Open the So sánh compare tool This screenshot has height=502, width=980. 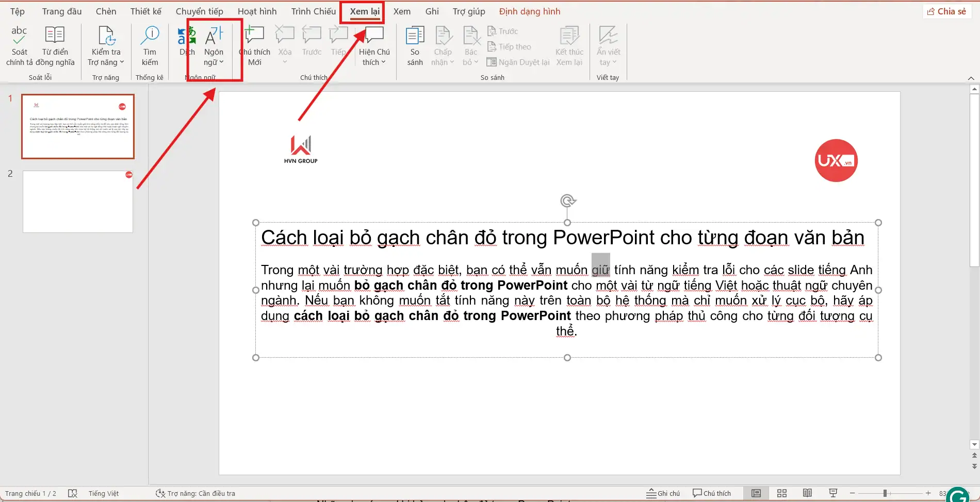click(x=414, y=45)
